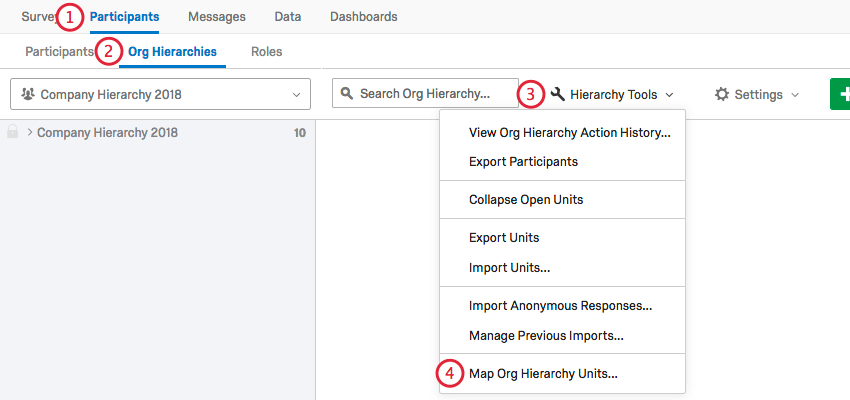Open View Org Hierarchy Action History
The height and width of the screenshot is (400, 850).
[x=569, y=132]
